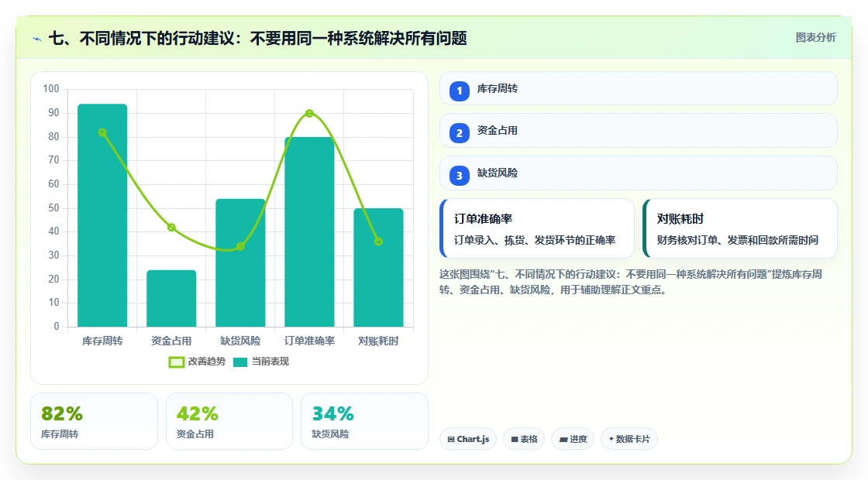Click the trend line point for 对账耗时
Image resolution: width=868 pixels, height=480 pixels.
point(379,242)
